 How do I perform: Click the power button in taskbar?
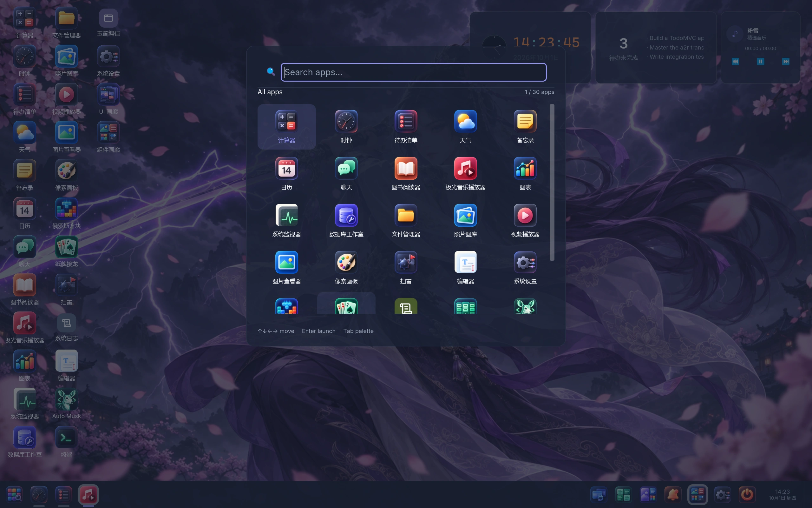[747, 494]
